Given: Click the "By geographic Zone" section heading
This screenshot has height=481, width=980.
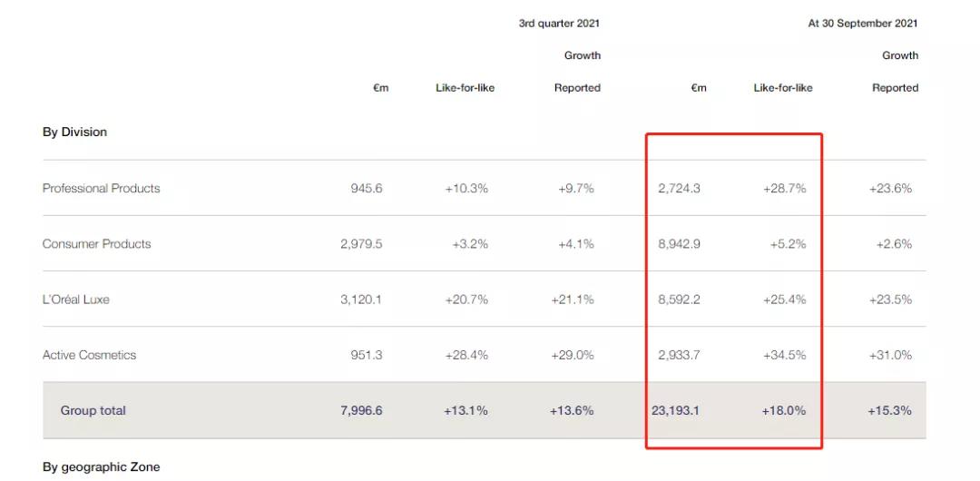Looking at the screenshot, I should pyautogui.click(x=101, y=467).
